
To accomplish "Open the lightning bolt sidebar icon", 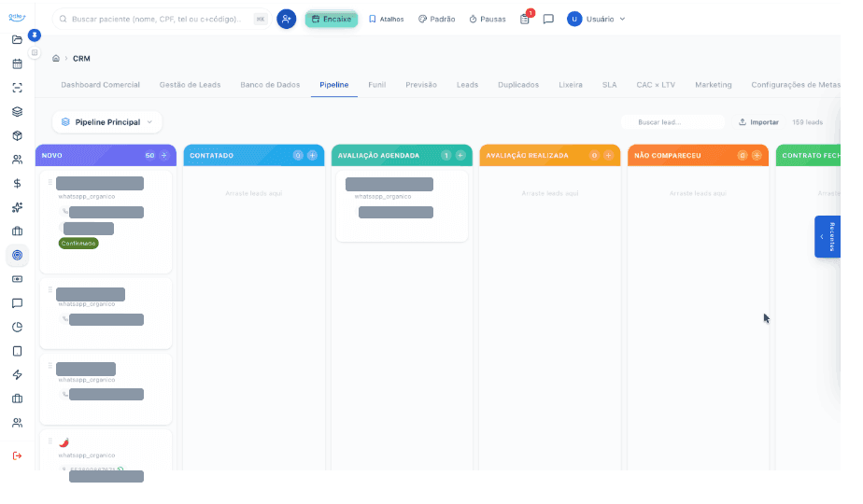I will click(17, 374).
